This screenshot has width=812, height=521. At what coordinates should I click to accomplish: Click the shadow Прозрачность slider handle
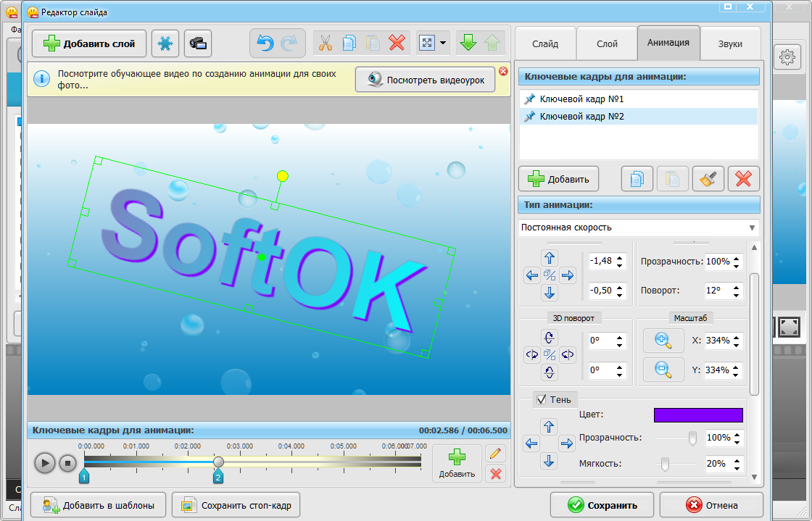click(692, 438)
